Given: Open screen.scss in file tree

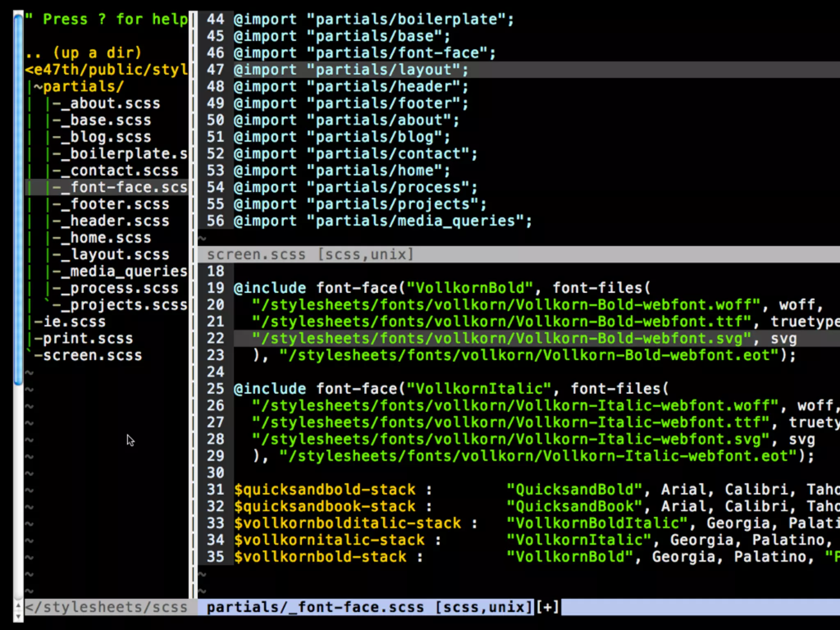Looking at the screenshot, I should coord(92,356).
